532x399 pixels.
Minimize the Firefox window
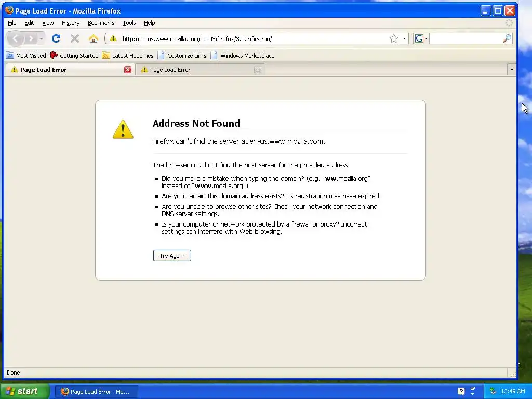[x=486, y=11]
